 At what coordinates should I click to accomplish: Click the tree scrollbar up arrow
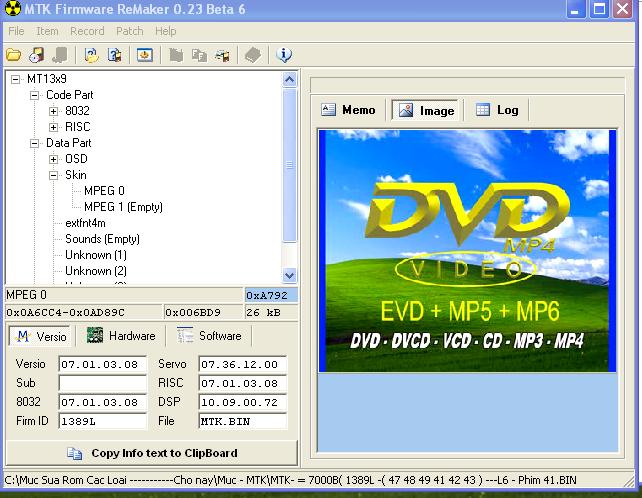(289, 79)
